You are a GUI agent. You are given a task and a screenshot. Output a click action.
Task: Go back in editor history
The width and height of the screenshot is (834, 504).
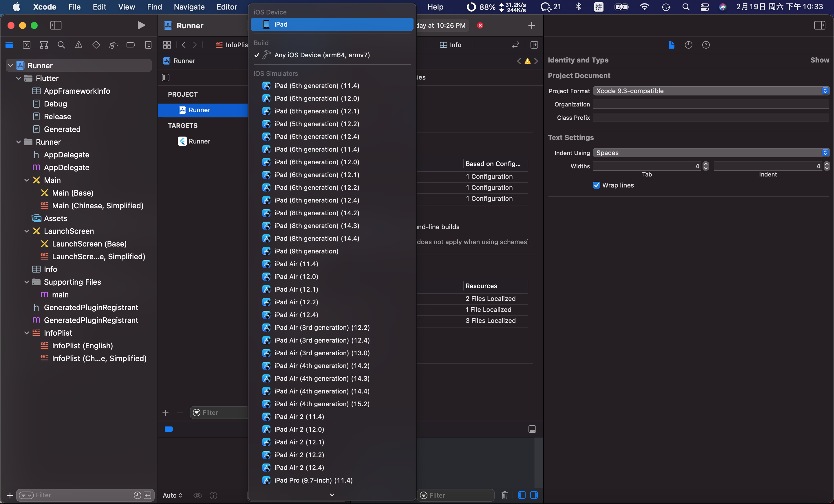click(x=184, y=45)
